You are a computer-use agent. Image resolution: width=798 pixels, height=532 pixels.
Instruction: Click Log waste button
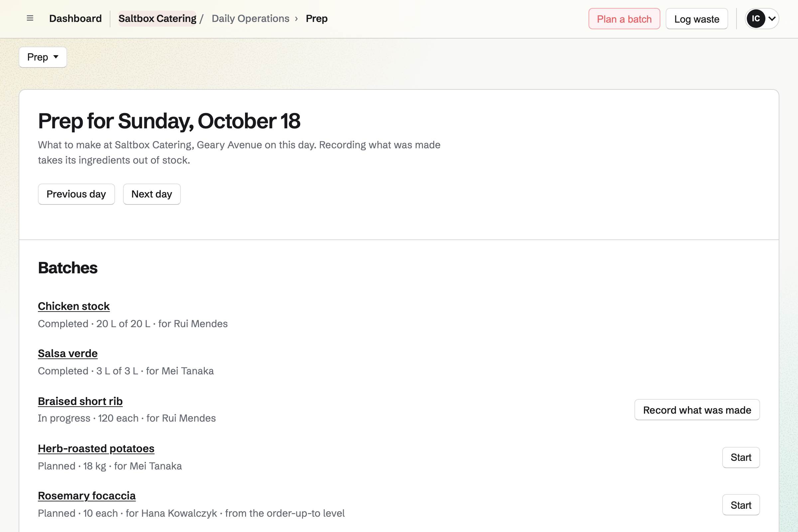[x=697, y=19]
